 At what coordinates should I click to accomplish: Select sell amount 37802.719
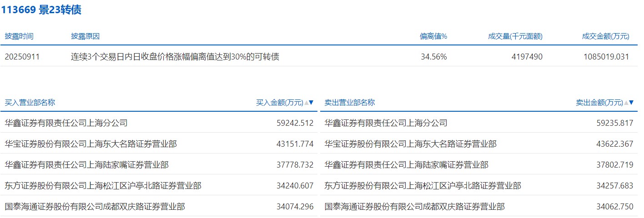click(x=615, y=165)
